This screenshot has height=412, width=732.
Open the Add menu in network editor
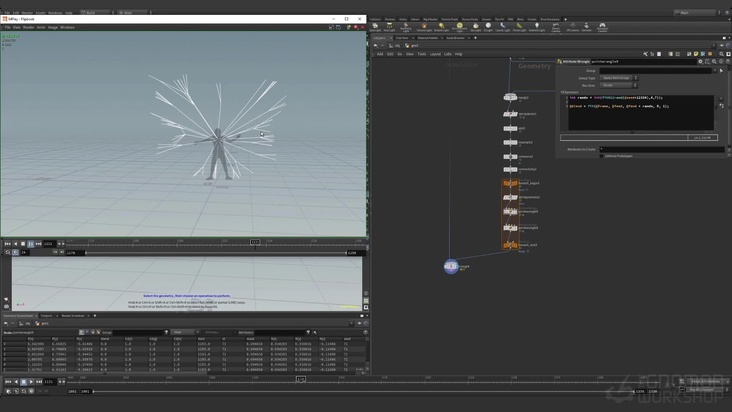tap(380, 54)
